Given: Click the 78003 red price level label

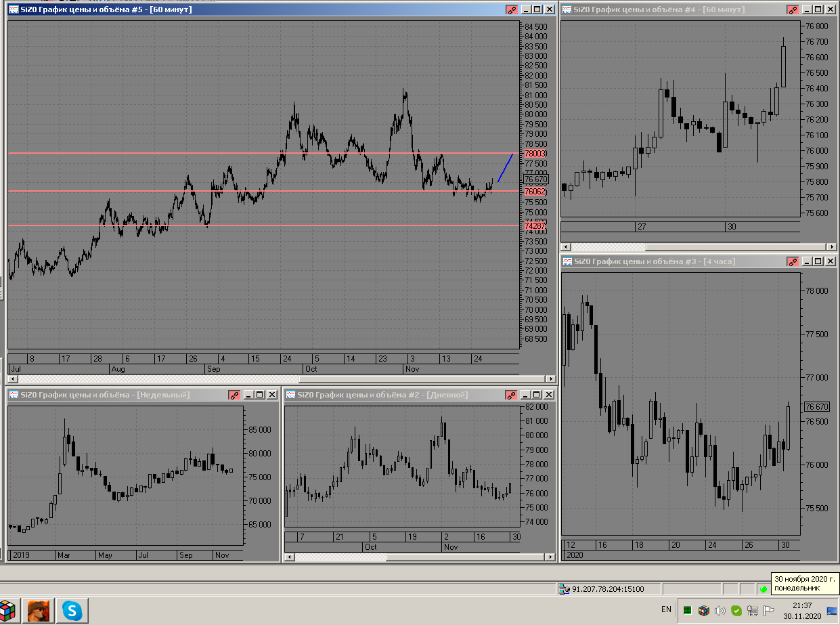Looking at the screenshot, I should click(535, 154).
